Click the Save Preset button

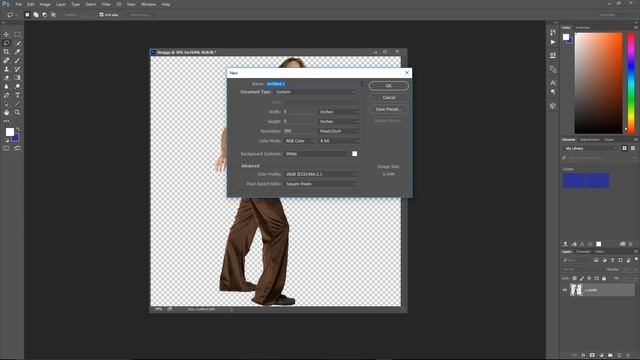click(389, 109)
